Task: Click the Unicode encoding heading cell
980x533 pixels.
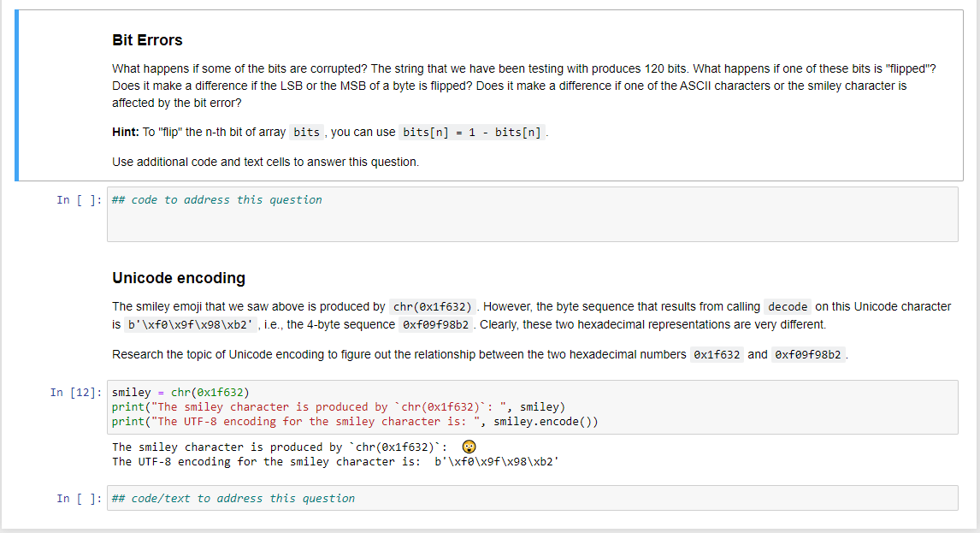Action: (179, 278)
